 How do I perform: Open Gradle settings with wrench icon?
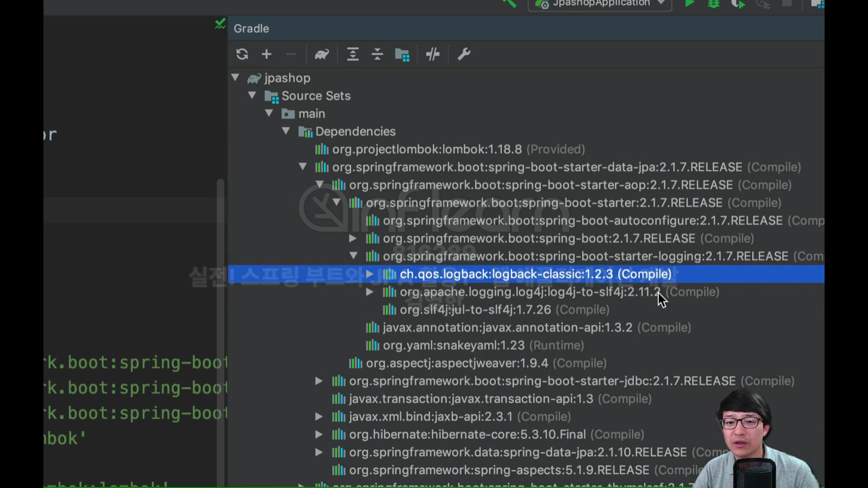click(x=464, y=54)
